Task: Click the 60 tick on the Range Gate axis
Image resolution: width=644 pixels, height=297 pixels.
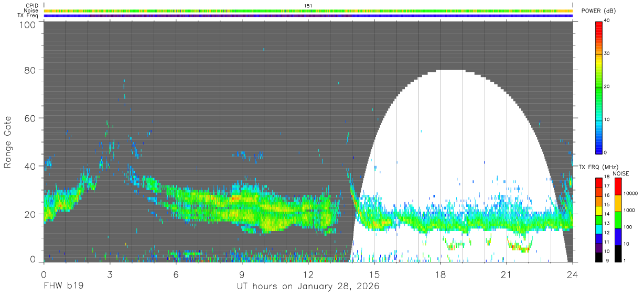Action: (x=30, y=118)
